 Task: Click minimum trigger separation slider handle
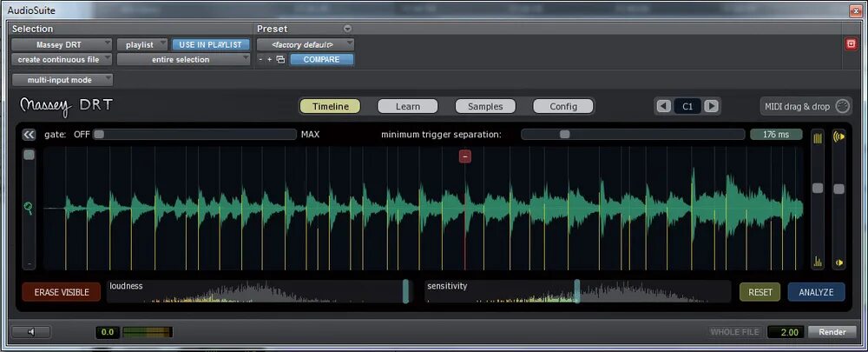tap(564, 134)
